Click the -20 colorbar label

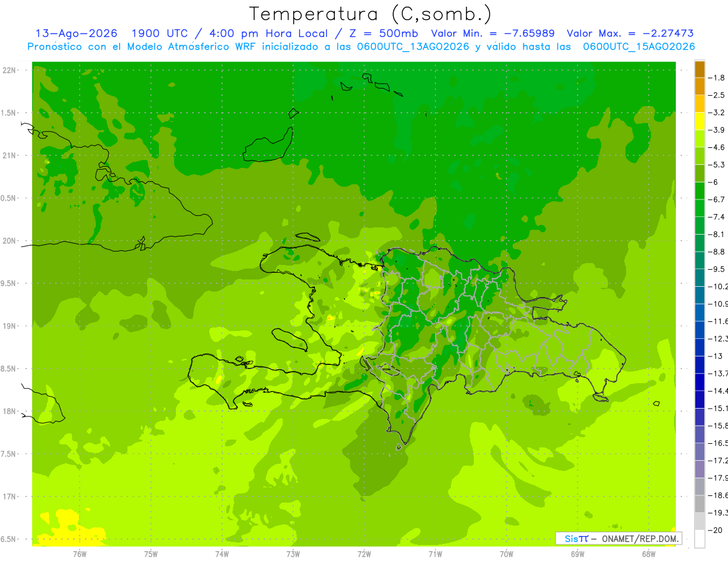716,530
